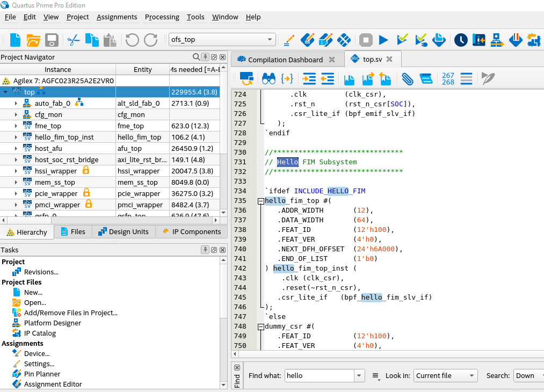Click the Save floppy disk icon
544x392 pixels.
52,40
